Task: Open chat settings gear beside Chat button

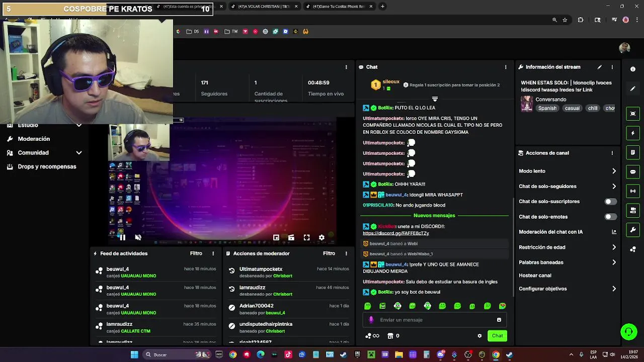Action: [479, 336]
